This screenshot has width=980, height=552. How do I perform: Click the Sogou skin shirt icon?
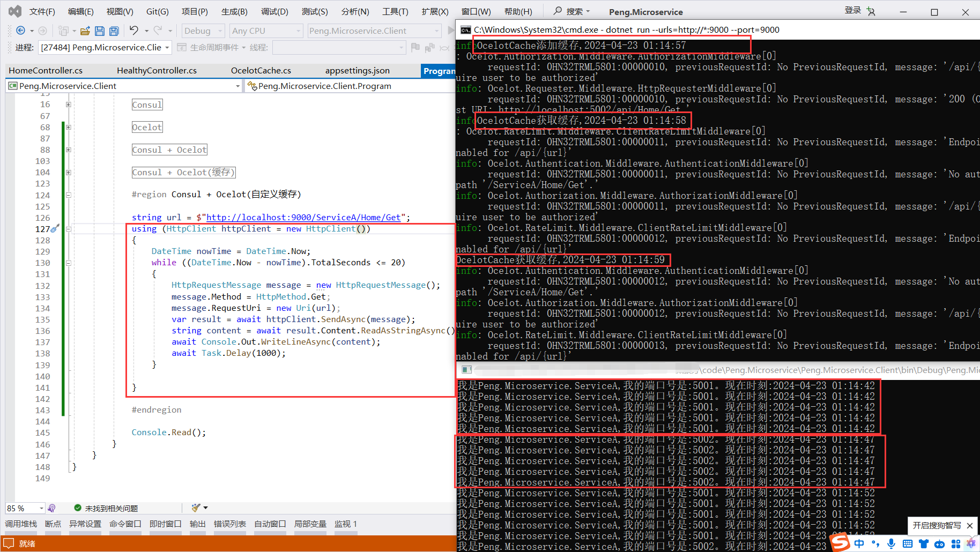923,544
